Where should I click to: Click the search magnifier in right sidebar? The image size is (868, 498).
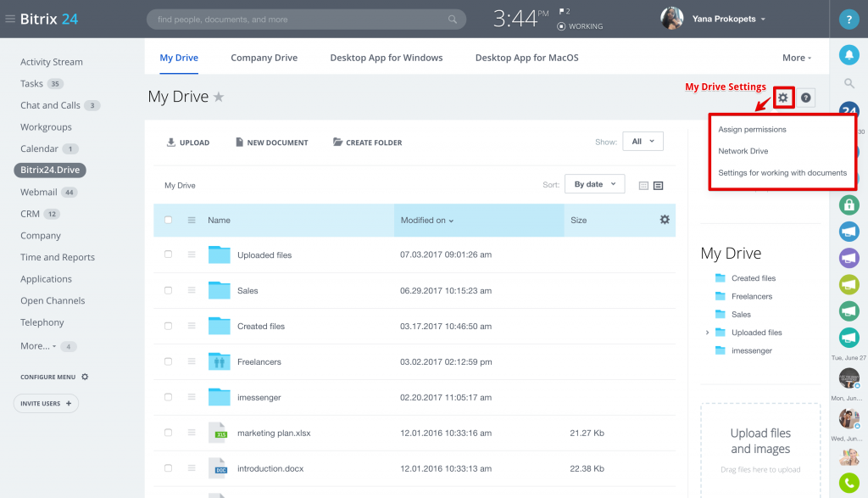pos(849,83)
